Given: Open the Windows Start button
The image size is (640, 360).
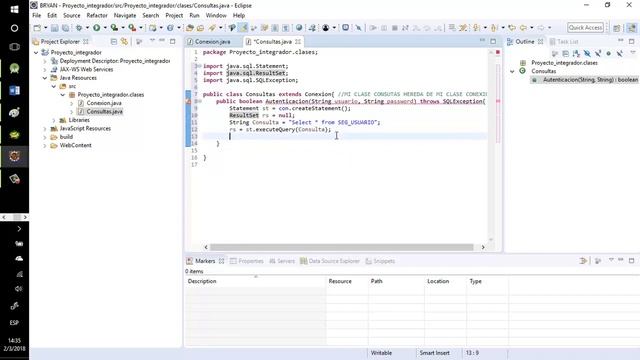Looking at the screenshot, I should (14, 9).
